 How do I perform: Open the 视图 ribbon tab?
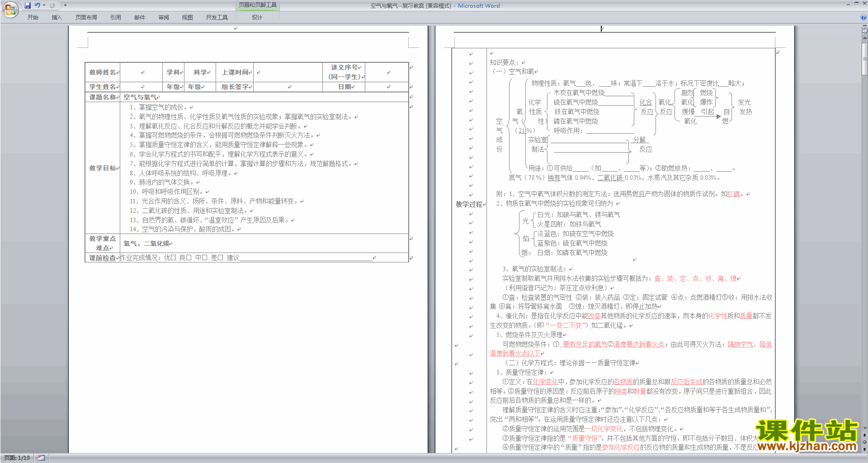pos(188,18)
